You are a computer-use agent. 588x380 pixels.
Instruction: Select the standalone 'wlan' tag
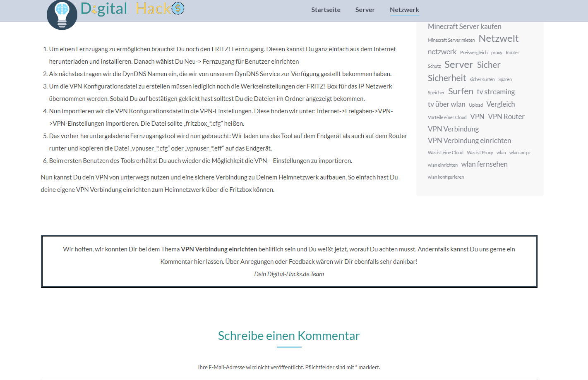tap(501, 153)
